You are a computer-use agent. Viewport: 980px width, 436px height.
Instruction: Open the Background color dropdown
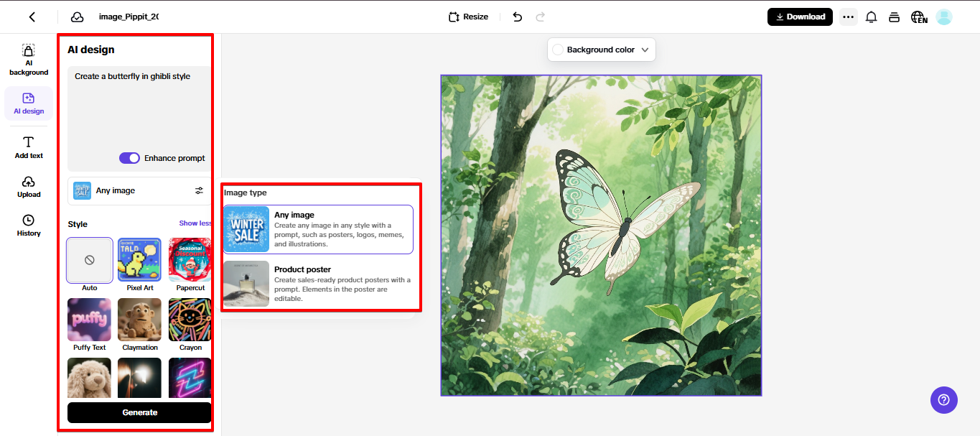point(602,50)
